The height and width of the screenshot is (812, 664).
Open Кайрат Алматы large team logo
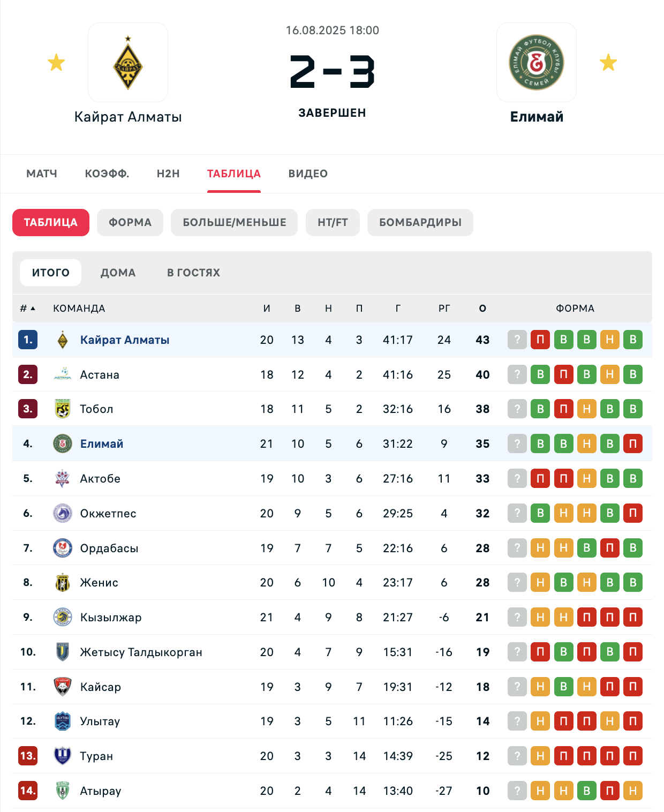(x=128, y=63)
